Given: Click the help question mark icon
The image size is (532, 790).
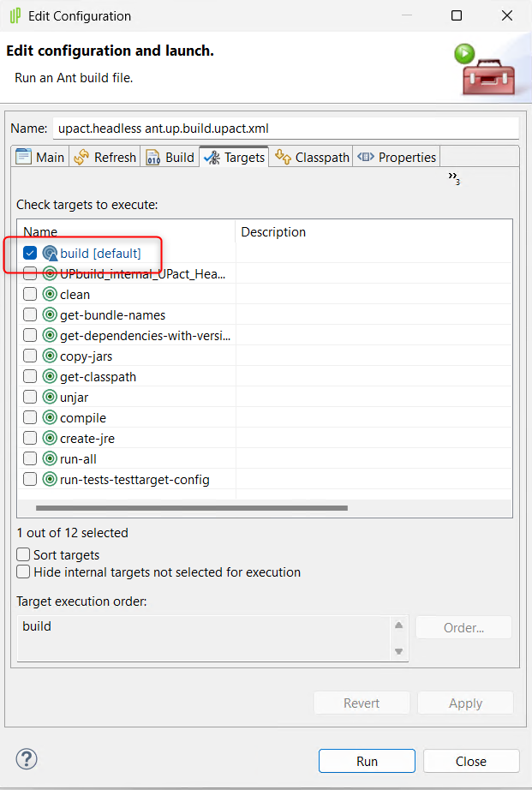Looking at the screenshot, I should (26, 759).
